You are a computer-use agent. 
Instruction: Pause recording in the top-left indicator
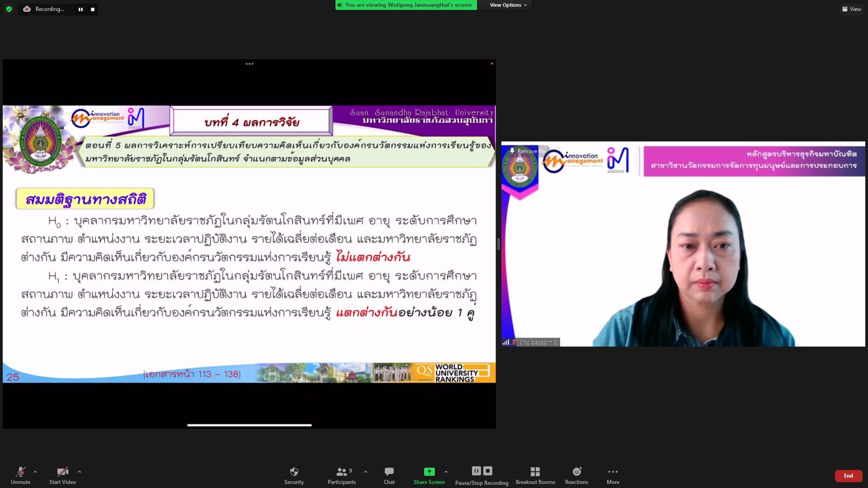click(x=80, y=9)
